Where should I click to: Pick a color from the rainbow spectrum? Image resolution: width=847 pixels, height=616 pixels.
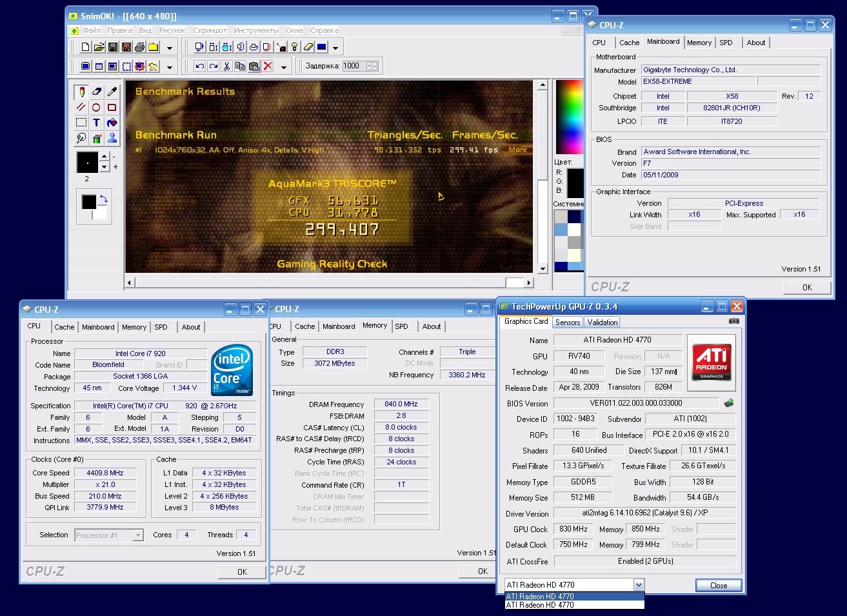click(569, 116)
